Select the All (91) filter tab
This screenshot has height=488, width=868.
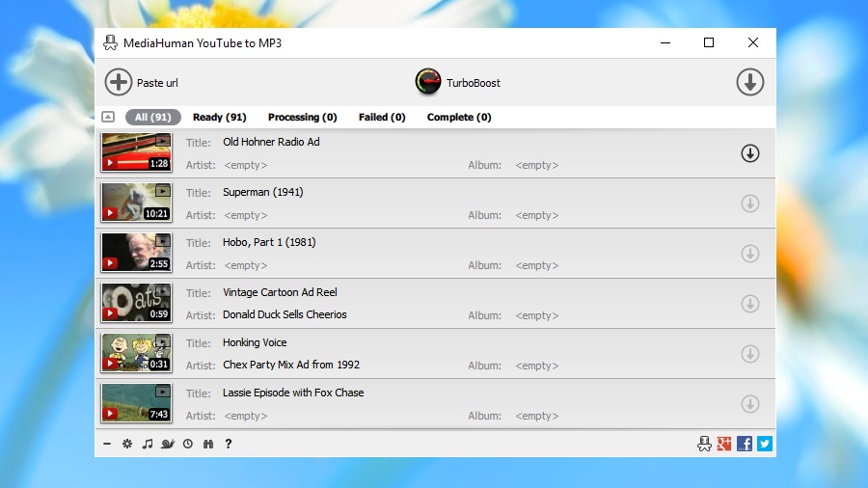point(152,118)
